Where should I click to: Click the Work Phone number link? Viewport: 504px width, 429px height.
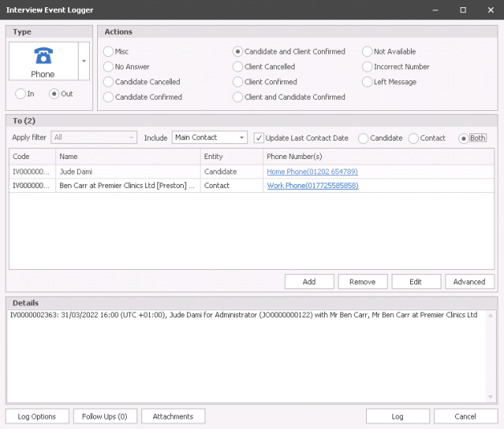tap(312, 186)
